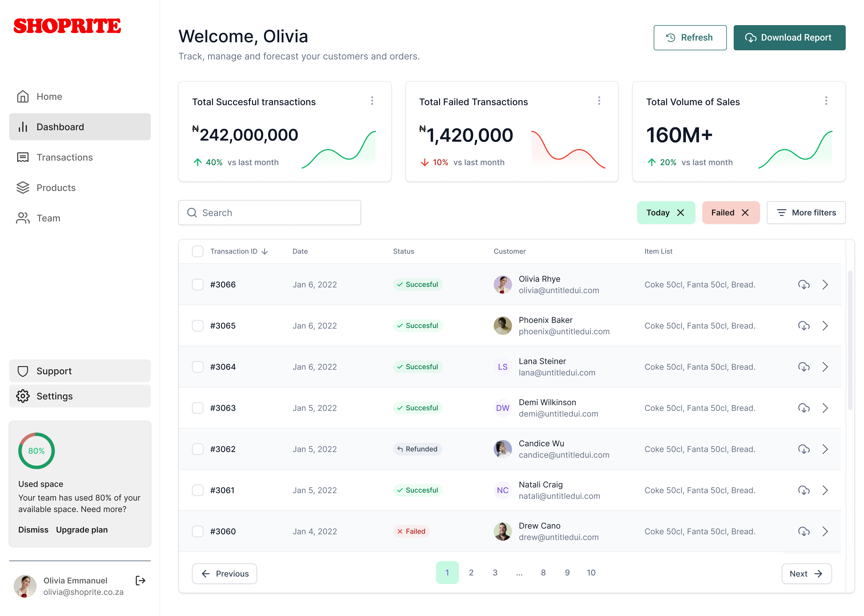
Task: Tick the checkbox for the #3062 row
Action: (x=198, y=449)
